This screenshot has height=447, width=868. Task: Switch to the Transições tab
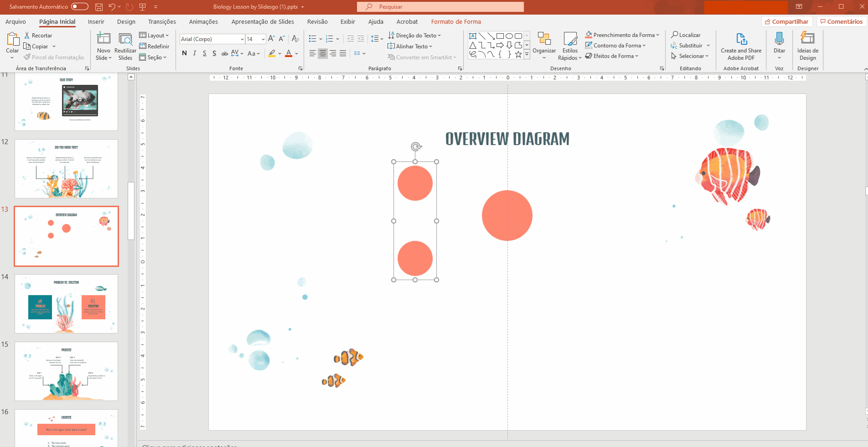(162, 21)
